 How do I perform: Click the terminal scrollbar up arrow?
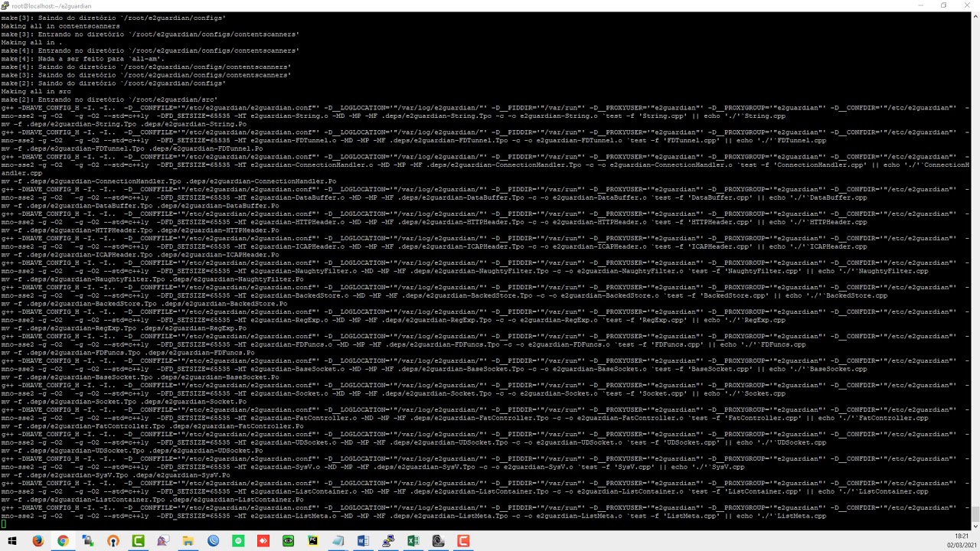pyautogui.click(x=975, y=18)
